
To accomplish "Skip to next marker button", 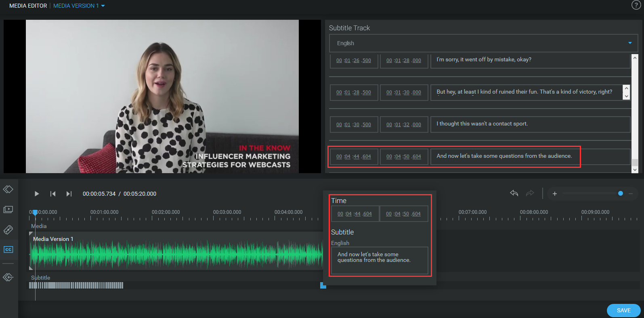I will coord(69,194).
